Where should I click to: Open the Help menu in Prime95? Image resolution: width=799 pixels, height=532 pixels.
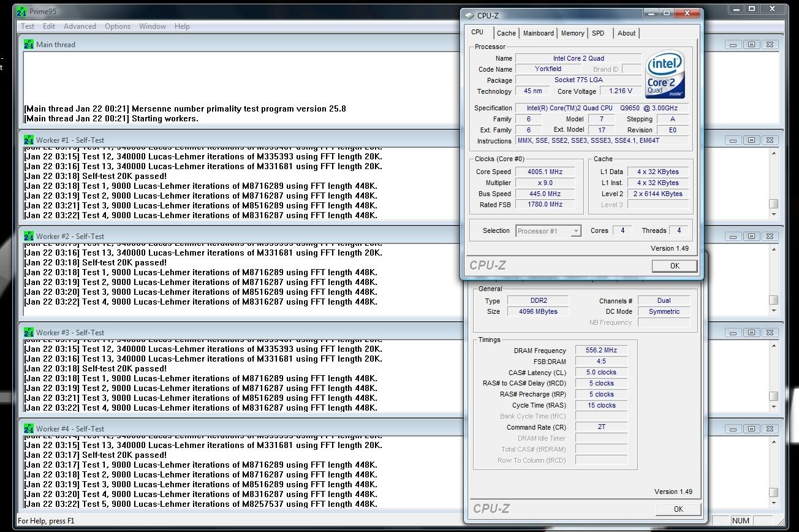[x=182, y=26]
